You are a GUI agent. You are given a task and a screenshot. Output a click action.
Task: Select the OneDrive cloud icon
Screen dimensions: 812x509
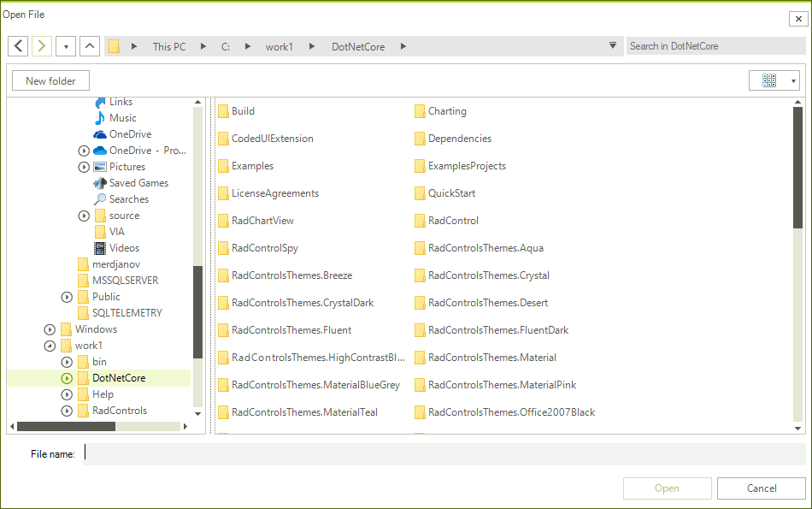click(x=102, y=133)
